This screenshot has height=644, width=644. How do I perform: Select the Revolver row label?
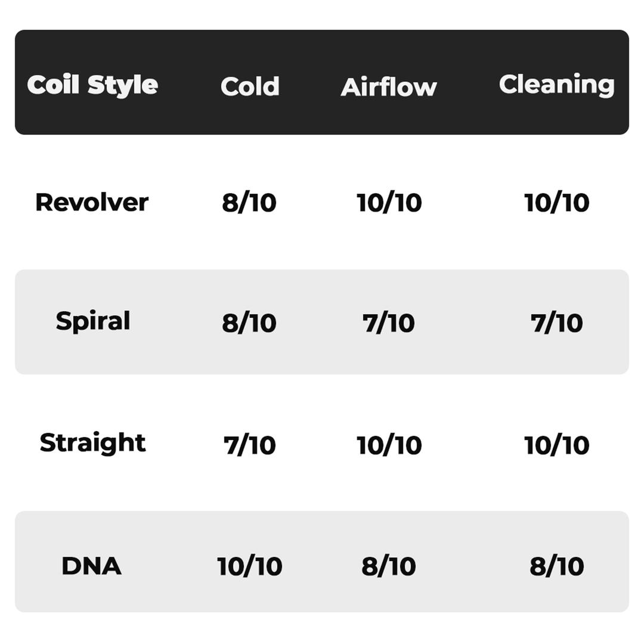[92, 203]
